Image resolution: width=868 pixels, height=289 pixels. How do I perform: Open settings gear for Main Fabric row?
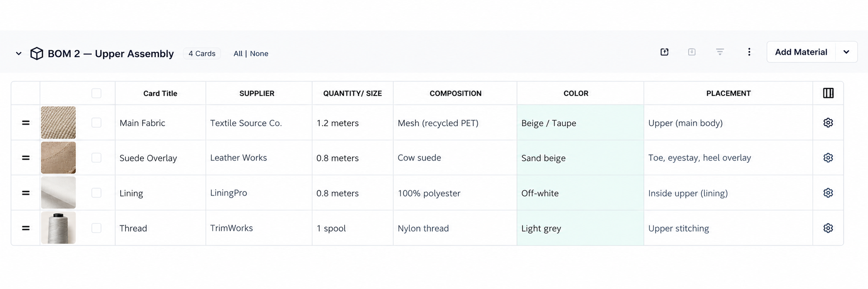coord(828,123)
